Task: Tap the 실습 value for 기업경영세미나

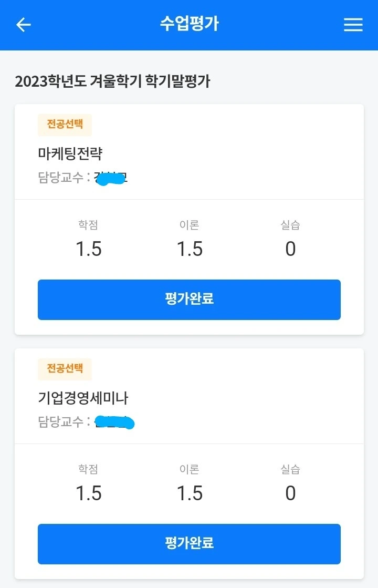Action: (x=290, y=493)
